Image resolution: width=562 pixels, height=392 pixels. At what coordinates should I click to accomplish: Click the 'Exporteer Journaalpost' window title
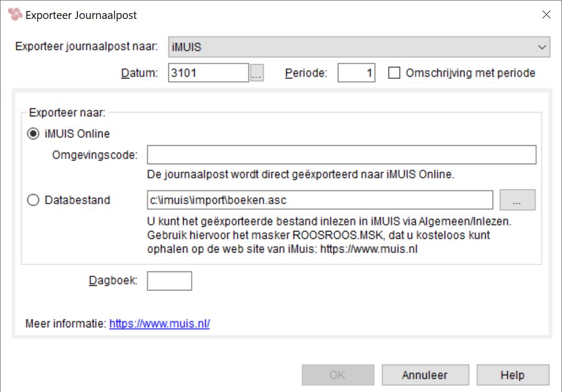pyautogui.click(x=81, y=15)
